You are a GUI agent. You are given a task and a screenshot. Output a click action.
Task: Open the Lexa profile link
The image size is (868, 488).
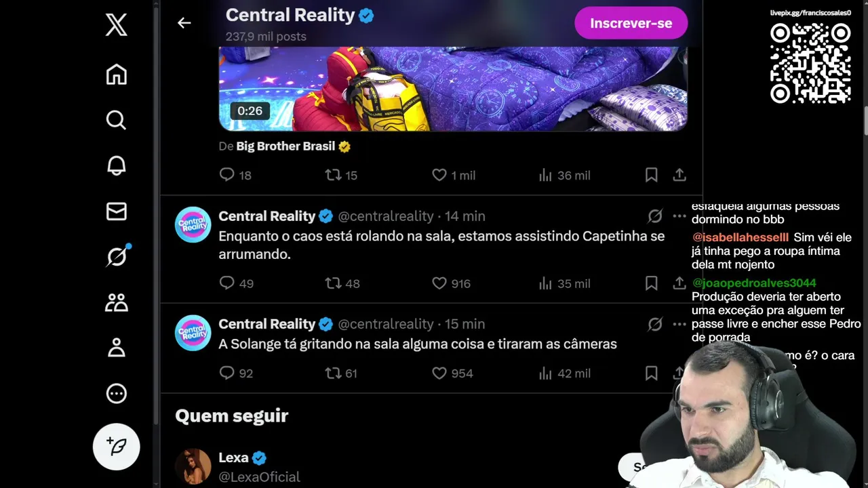tap(233, 457)
